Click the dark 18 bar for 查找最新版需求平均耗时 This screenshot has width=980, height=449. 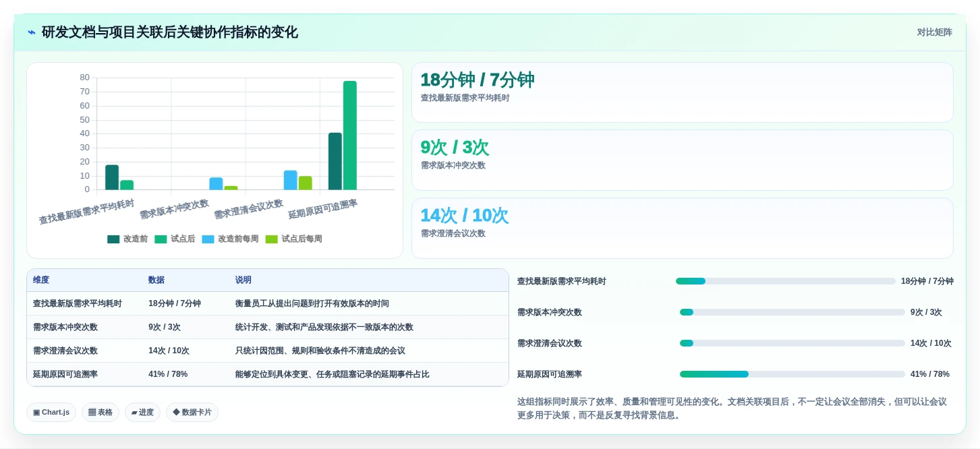112,177
